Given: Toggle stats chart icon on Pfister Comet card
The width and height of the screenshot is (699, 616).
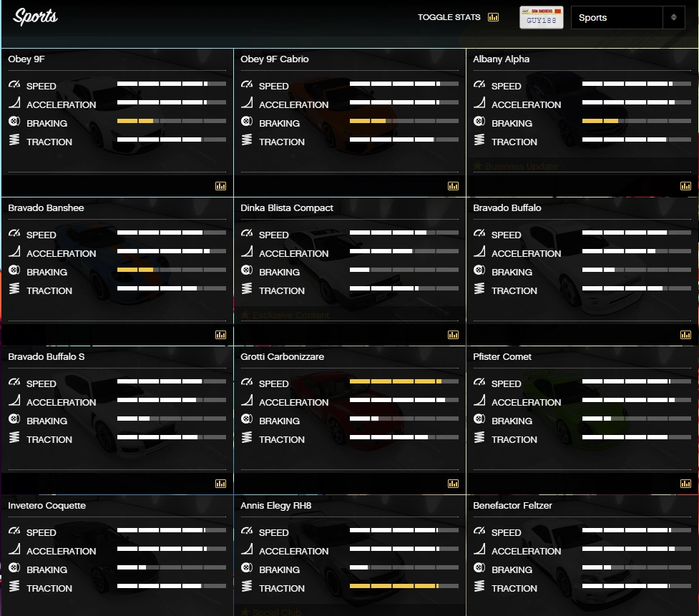Looking at the screenshot, I should (x=685, y=484).
